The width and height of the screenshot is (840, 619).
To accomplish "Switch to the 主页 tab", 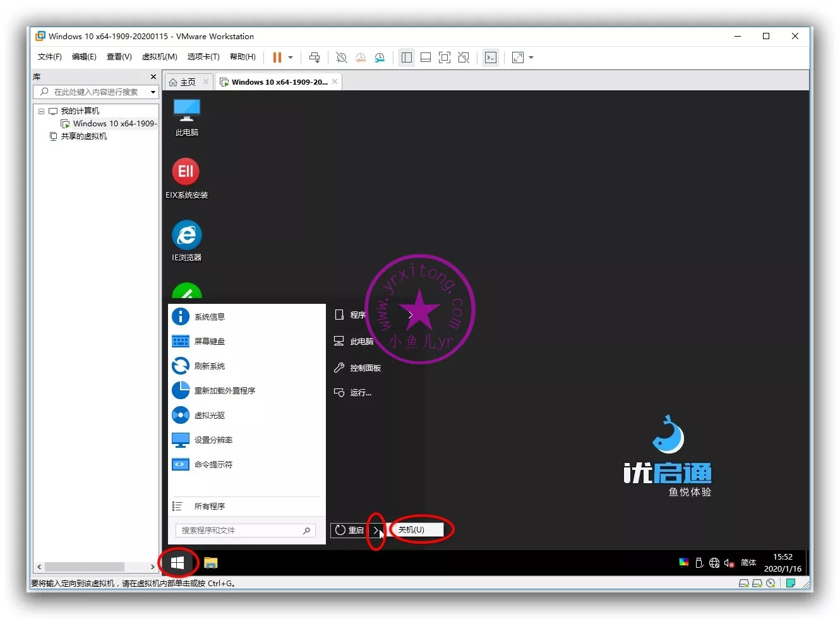I will (x=183, y=82).
